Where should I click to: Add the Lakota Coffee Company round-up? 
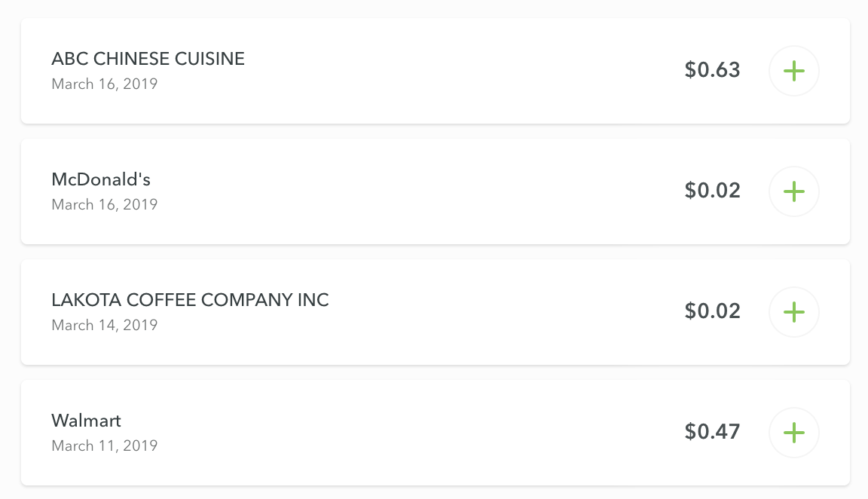coord(793,312)
